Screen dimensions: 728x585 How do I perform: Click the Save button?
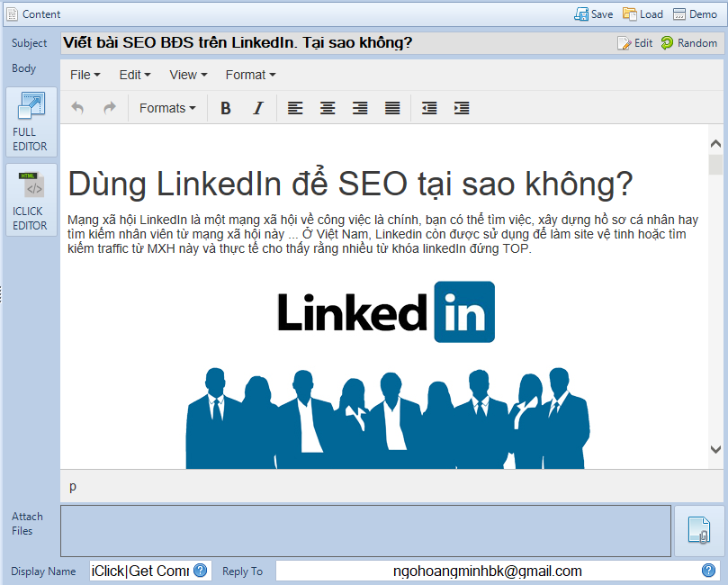593,14
